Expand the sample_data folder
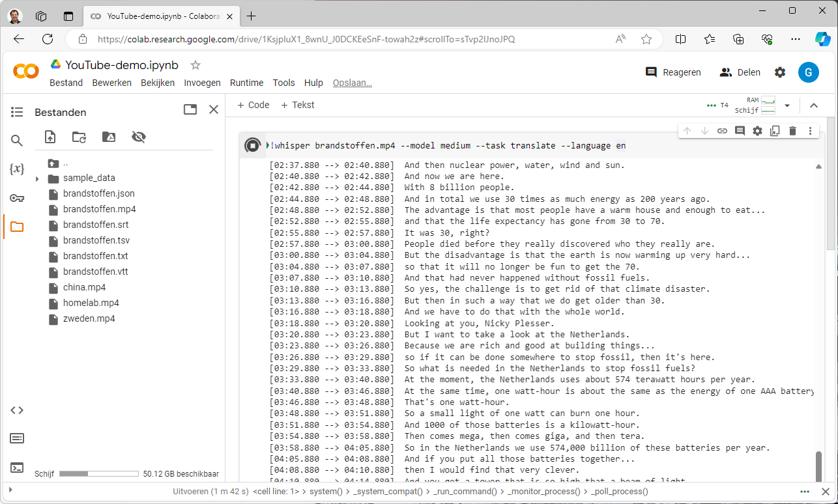 pyautogui.click(x=37, y=178)
